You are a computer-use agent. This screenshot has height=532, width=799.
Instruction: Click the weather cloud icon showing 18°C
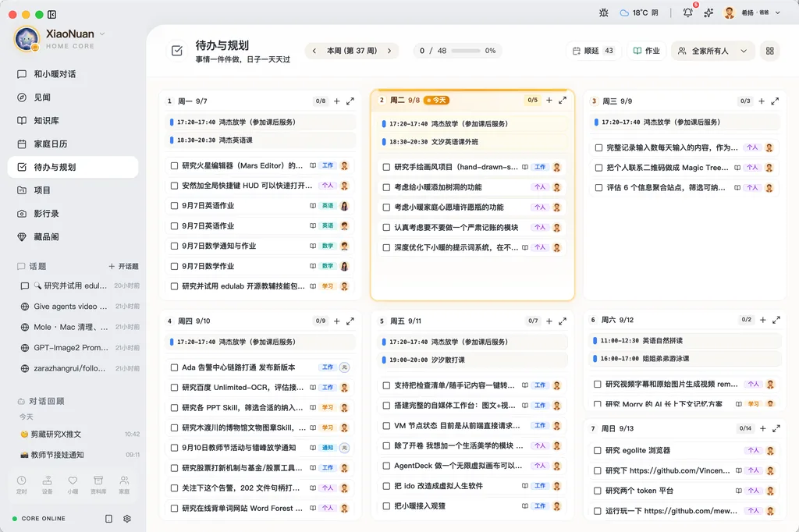[x=624, y=12]
